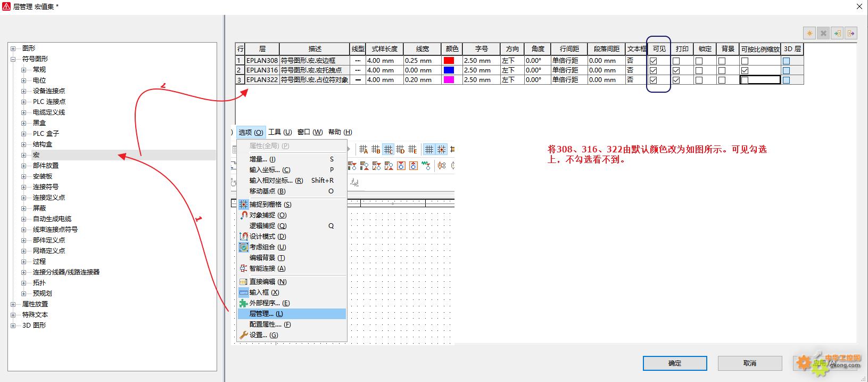Expand the 特殊文本 tree node
Screen dimensions: 868x382
tap(13, 315)
